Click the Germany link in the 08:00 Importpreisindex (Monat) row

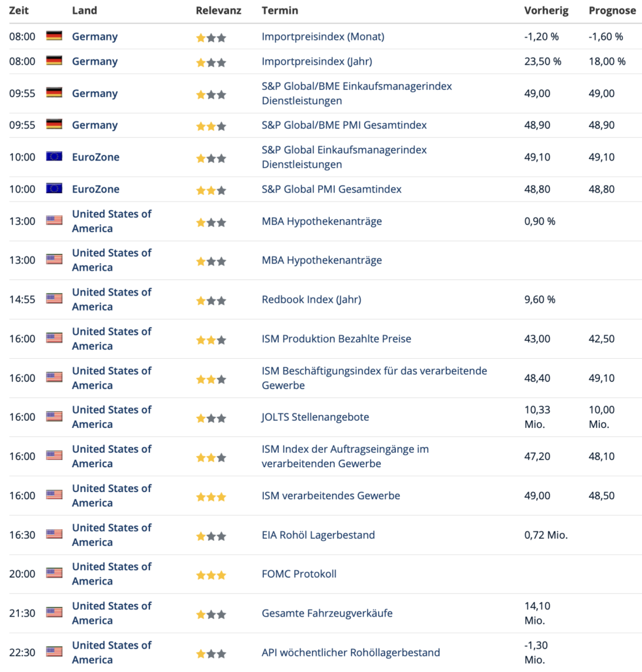coord(95,37)
